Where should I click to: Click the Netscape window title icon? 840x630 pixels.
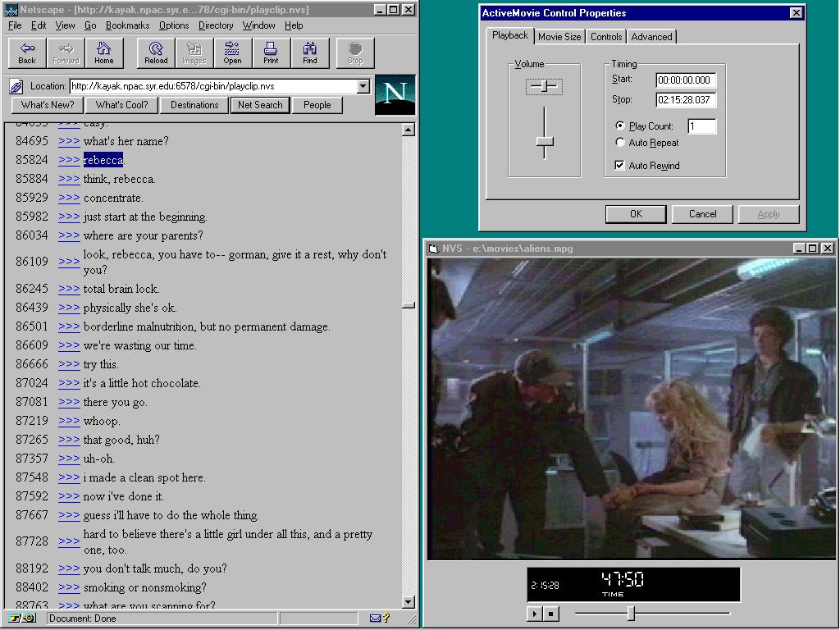click(x=11, y=10)
